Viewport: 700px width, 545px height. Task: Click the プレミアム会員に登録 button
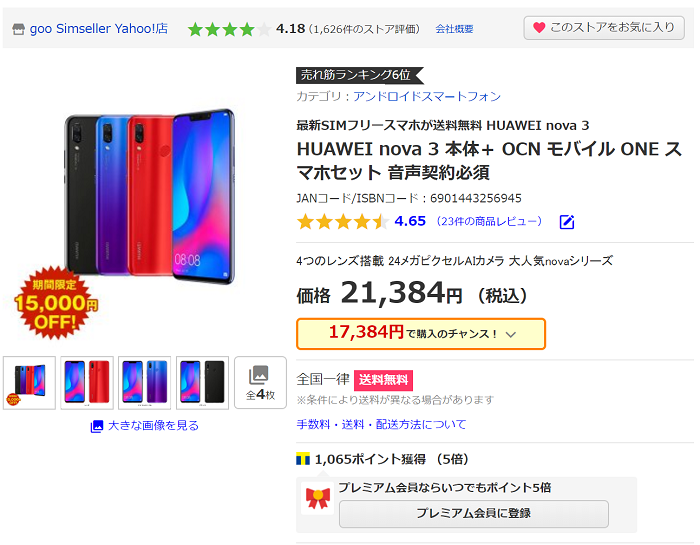click(x=474, y=513)
